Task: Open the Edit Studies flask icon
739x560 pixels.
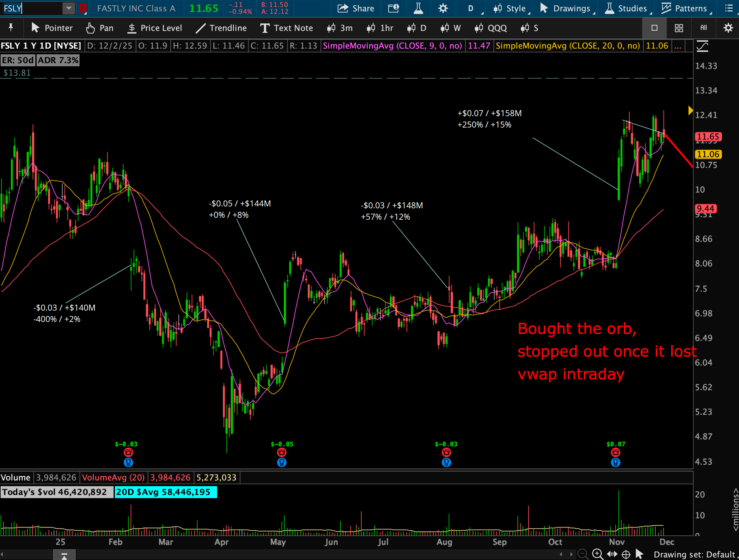Action: point(418,8)
